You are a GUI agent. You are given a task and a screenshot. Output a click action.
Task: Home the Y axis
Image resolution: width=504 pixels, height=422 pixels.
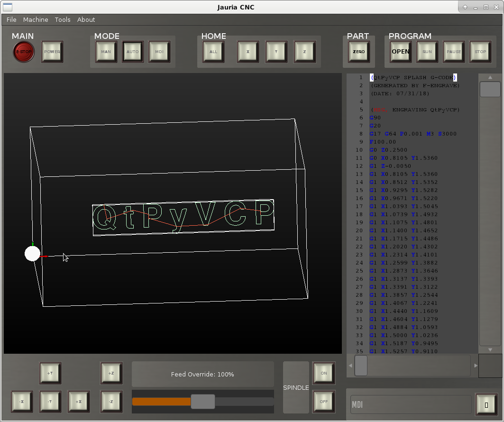pos(276,52)
